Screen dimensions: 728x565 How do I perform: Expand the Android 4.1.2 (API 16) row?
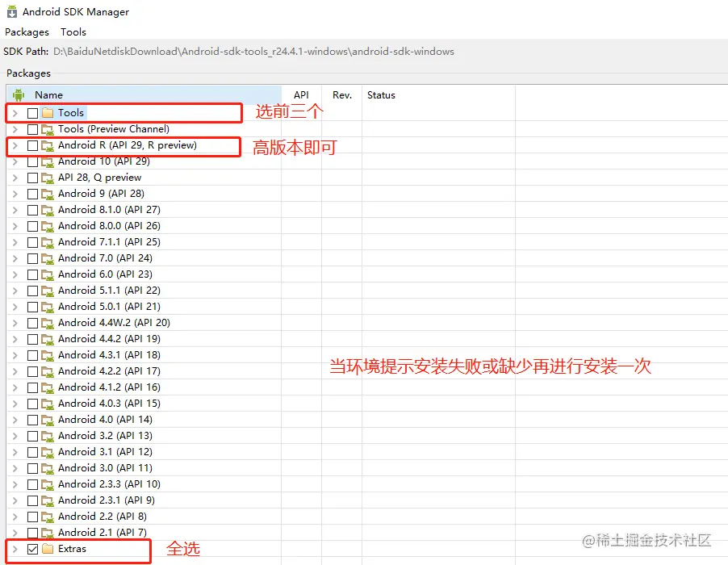pos(15,387)
